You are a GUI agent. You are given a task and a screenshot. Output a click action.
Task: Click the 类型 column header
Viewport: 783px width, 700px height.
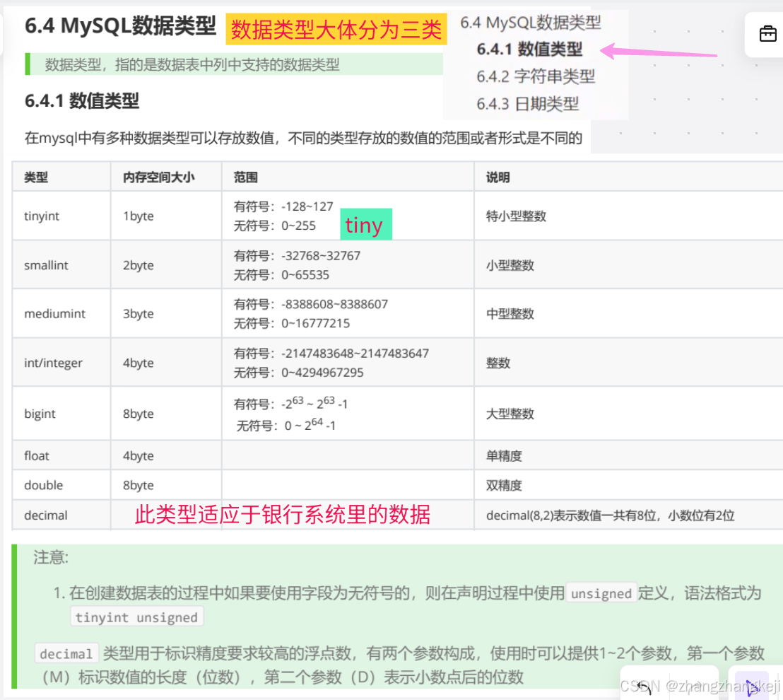point(36,177)
